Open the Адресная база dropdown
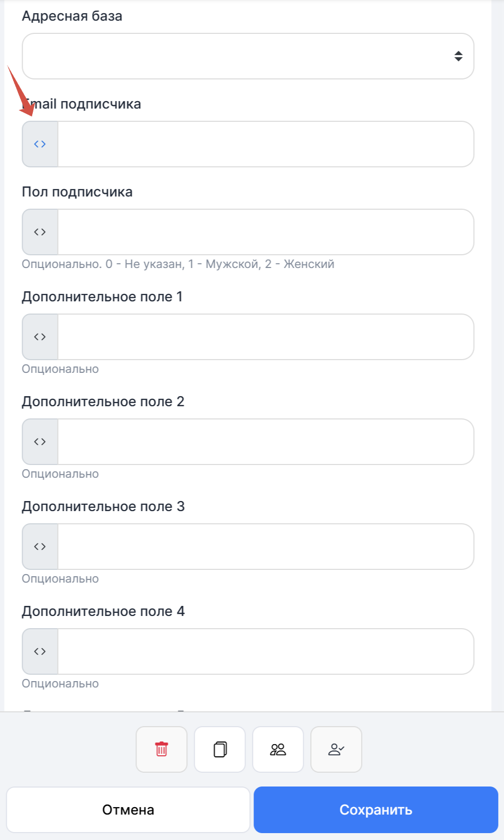This screenshot has height=840, width=504. [238, 56]
